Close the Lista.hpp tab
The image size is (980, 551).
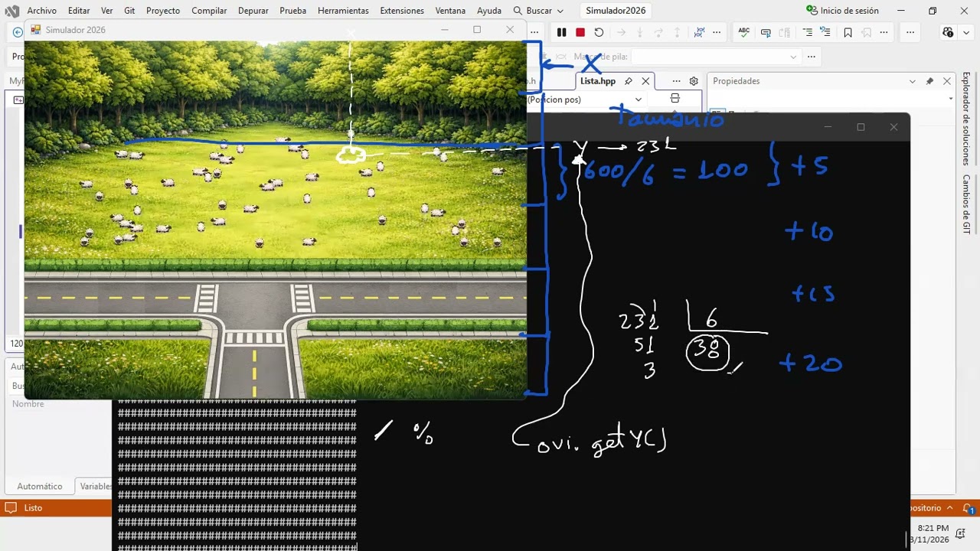pos(645,81)
